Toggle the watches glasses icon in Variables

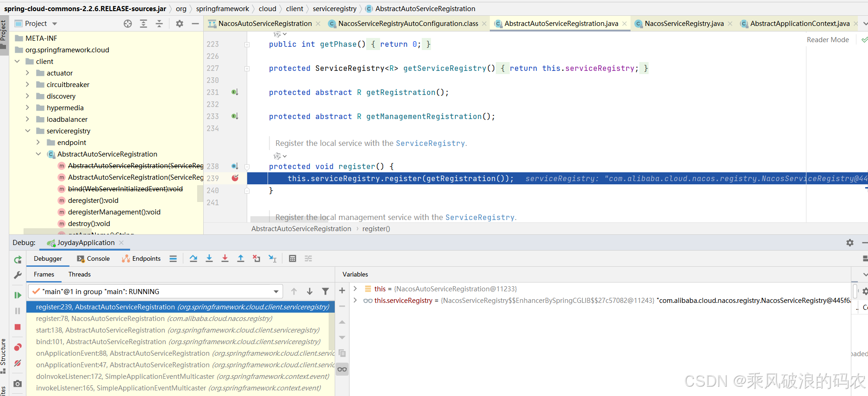(x=342, y=369)
